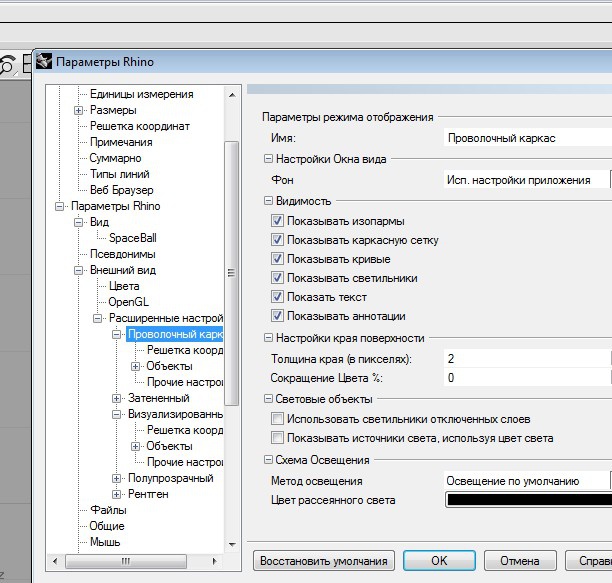Collapse Настройки края поверхности section
Viewport: 612px width, 583px height.
(x=268, y=338)
